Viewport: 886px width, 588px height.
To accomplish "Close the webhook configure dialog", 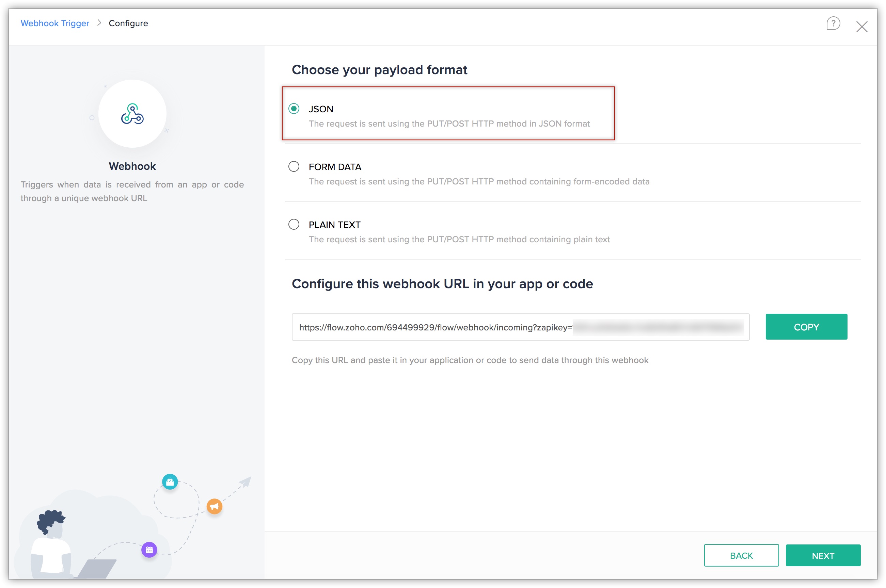I will (x=861, y=27).
